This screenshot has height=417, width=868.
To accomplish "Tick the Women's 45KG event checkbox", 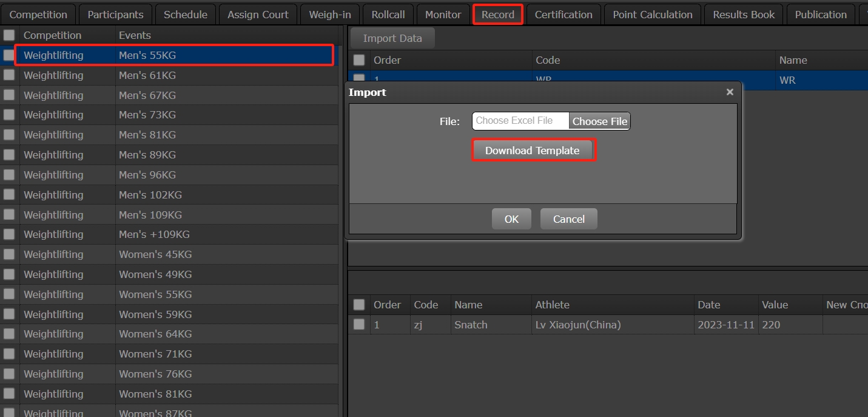I will (x=9, y=254).
